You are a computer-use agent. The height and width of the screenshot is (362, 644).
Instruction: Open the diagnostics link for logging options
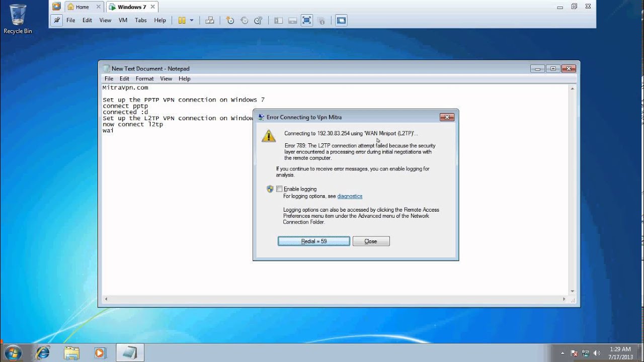tap(350, 196)
